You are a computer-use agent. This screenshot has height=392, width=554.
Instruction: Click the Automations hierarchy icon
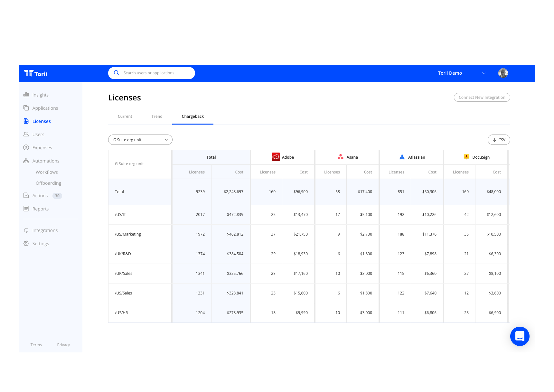tap(26, 161)
